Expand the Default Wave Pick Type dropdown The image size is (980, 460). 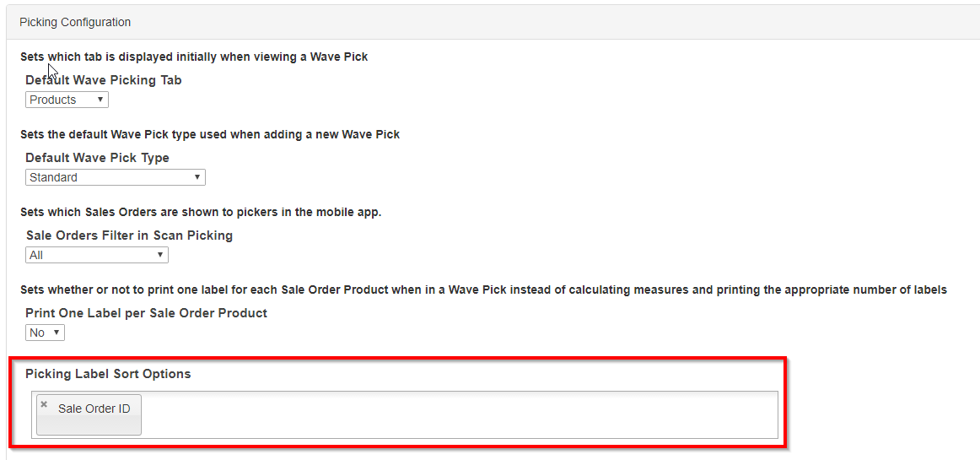115,177
